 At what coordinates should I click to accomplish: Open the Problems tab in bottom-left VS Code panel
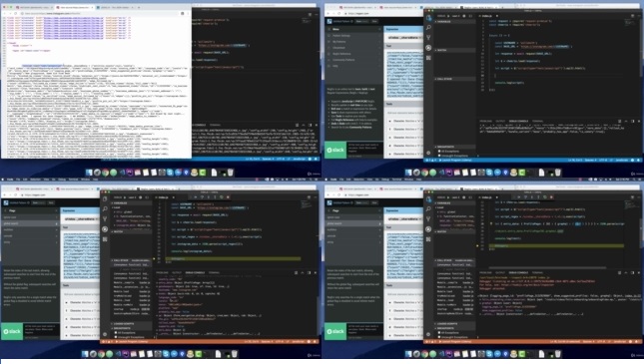(x=162, y=272)
